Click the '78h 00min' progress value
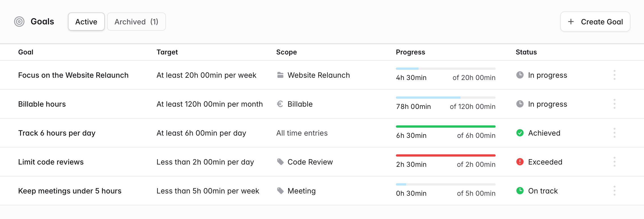This screenshot has height=219, width=644. [x=413, y=107]
